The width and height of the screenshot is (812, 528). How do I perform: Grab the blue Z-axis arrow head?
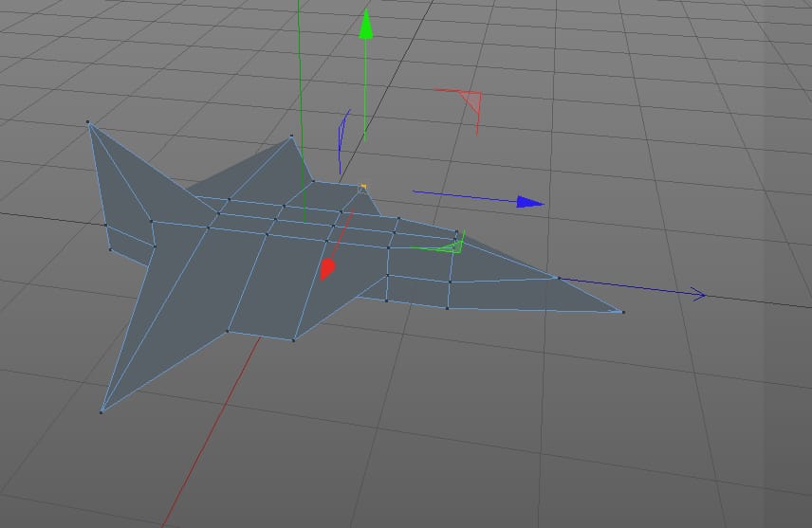pyautogui.click(x=530, y=203)
